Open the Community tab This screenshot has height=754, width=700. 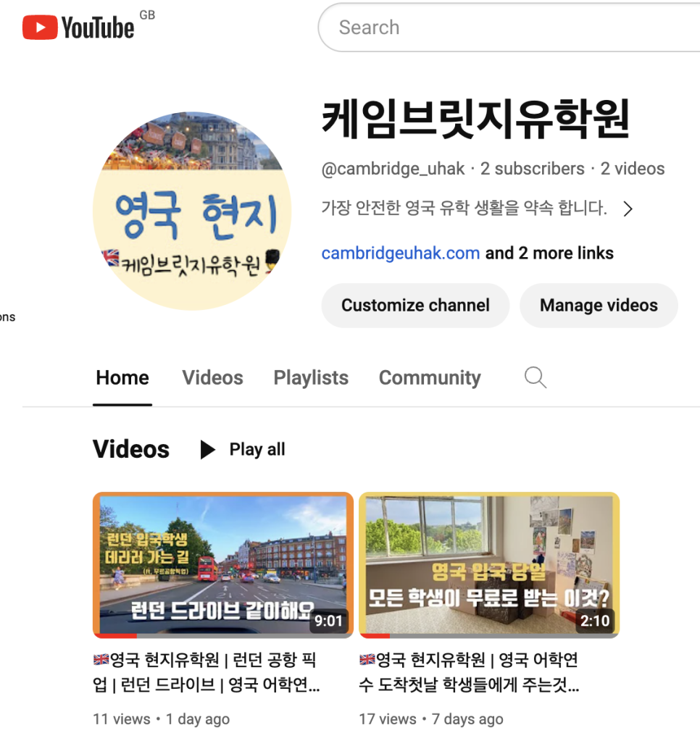[x=430, y=377]
